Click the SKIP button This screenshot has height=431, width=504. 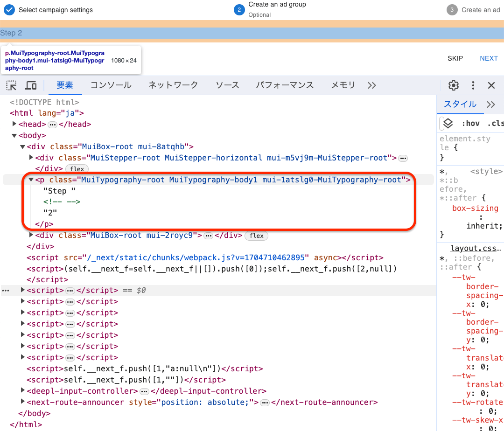[455, 58]
